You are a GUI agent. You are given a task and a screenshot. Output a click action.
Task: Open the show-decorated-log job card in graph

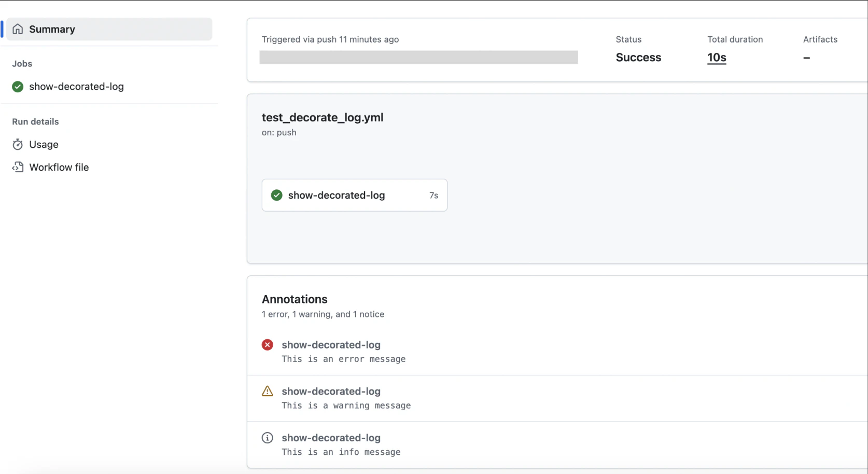coord(355,195)
